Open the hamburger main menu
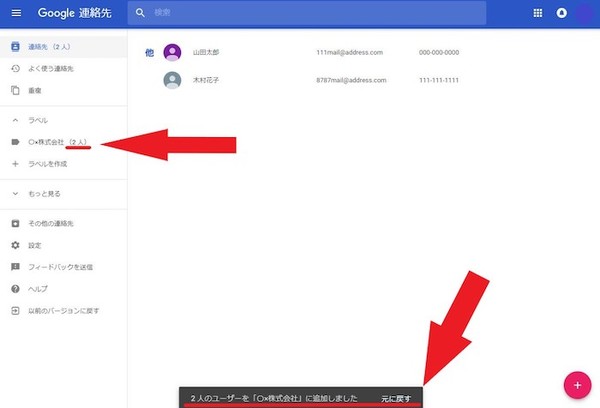The height and width of the screenshot is (408, 600). (x=15, y=14)
